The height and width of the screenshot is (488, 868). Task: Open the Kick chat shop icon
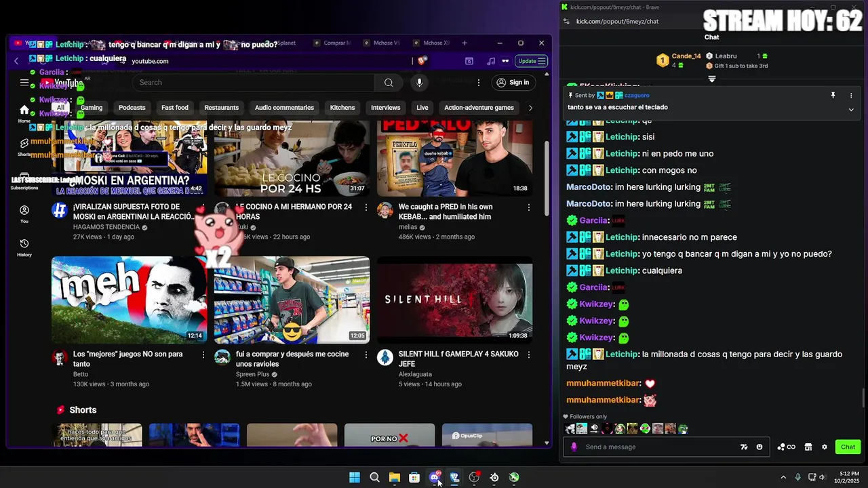tap(808, 447)
